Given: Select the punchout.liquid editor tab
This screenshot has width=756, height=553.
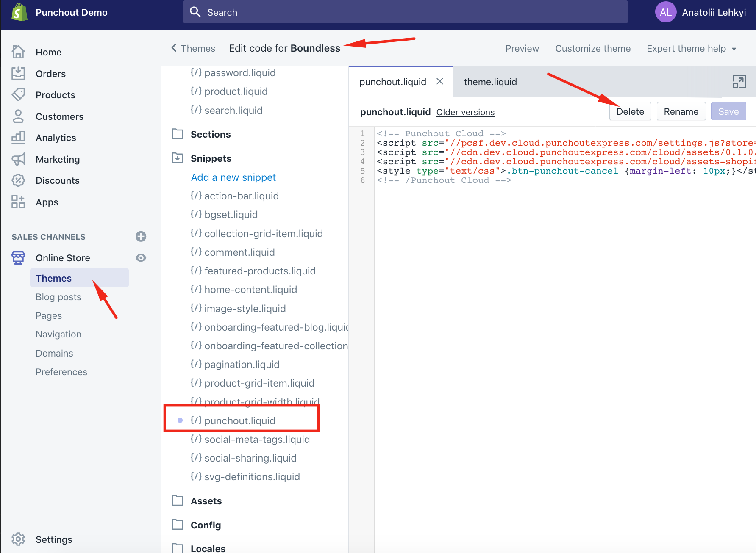Looking at the screenshot, I should coord(393,82).
